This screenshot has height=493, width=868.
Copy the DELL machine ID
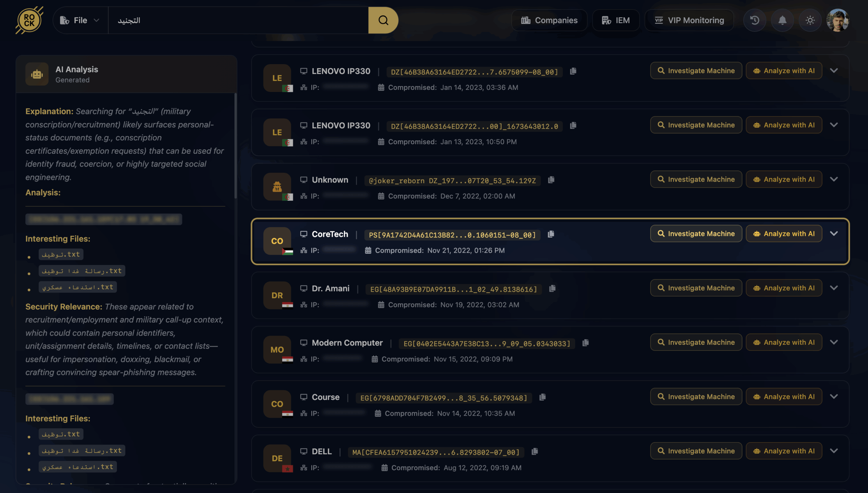[535, 451]
